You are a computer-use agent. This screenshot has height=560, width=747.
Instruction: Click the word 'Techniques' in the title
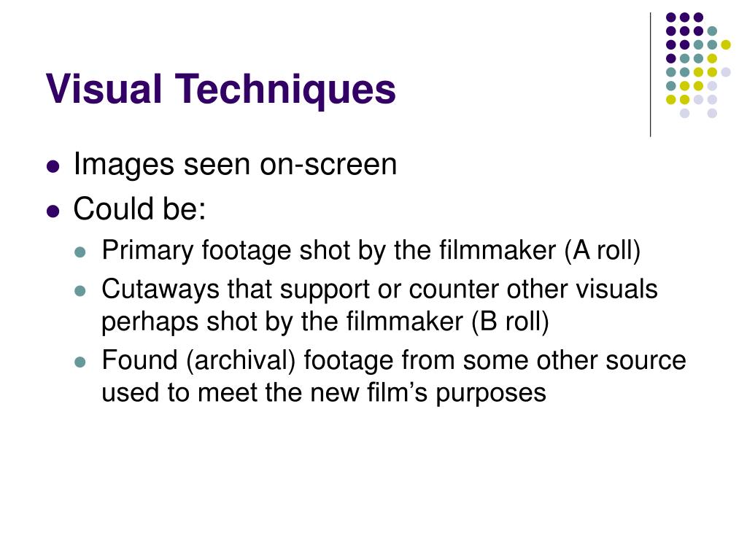tap(285, 90)
